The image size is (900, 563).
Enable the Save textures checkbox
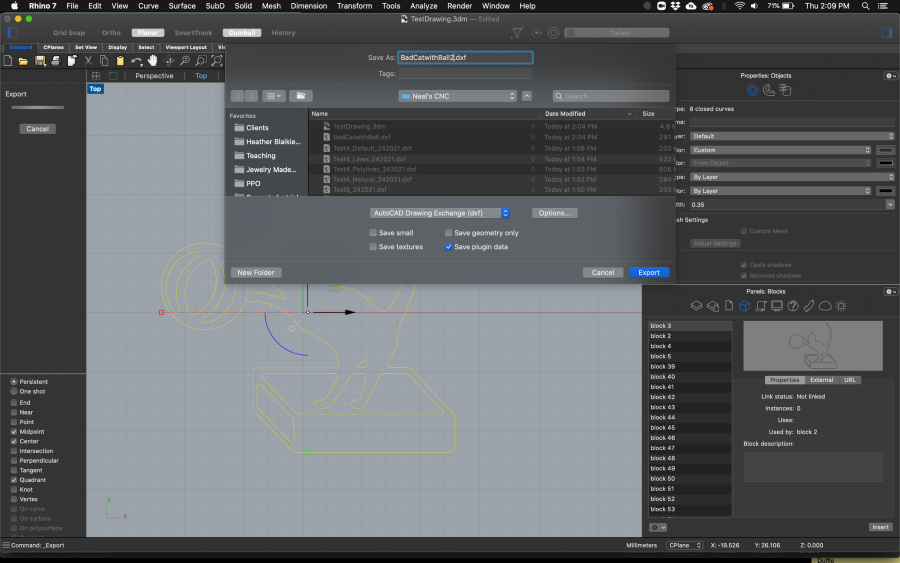(x=373, y=247)
